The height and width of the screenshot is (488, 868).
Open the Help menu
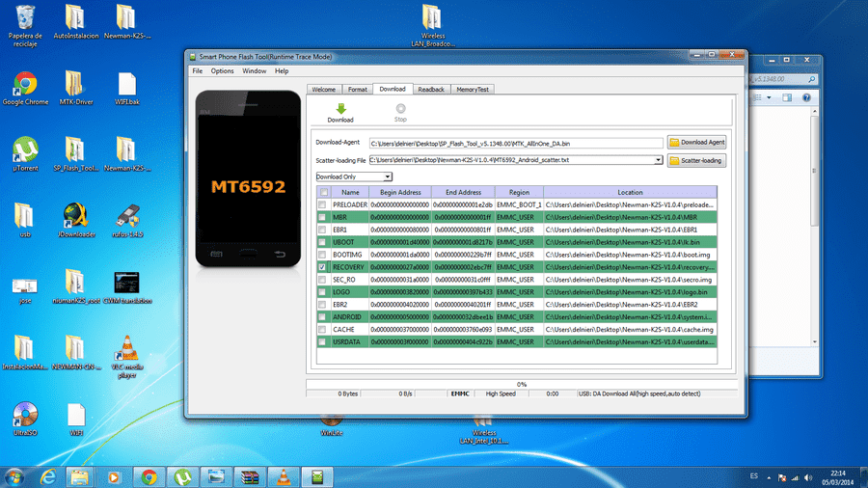[x=282, y=70]
